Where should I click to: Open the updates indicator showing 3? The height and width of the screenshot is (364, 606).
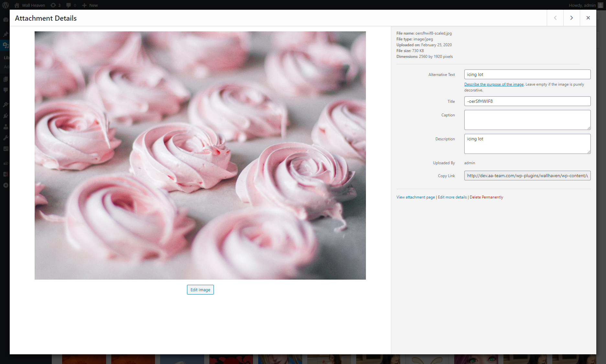[x=56, y=5]
